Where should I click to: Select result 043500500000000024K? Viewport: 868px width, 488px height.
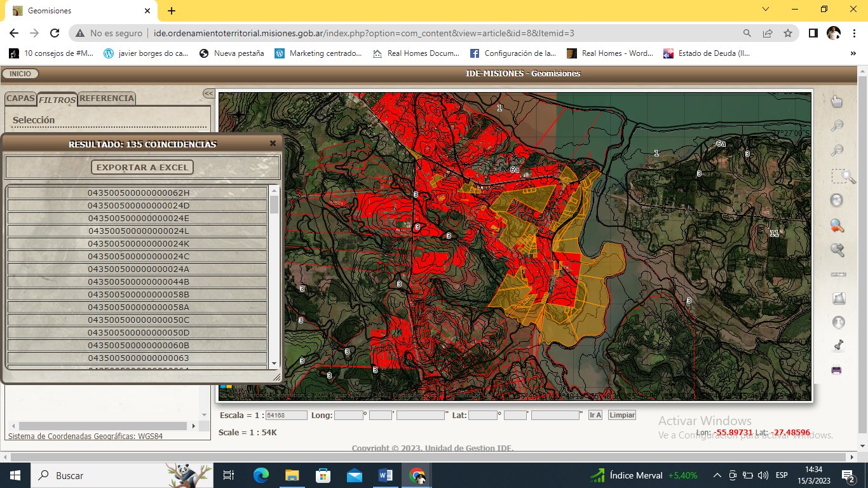138,243
